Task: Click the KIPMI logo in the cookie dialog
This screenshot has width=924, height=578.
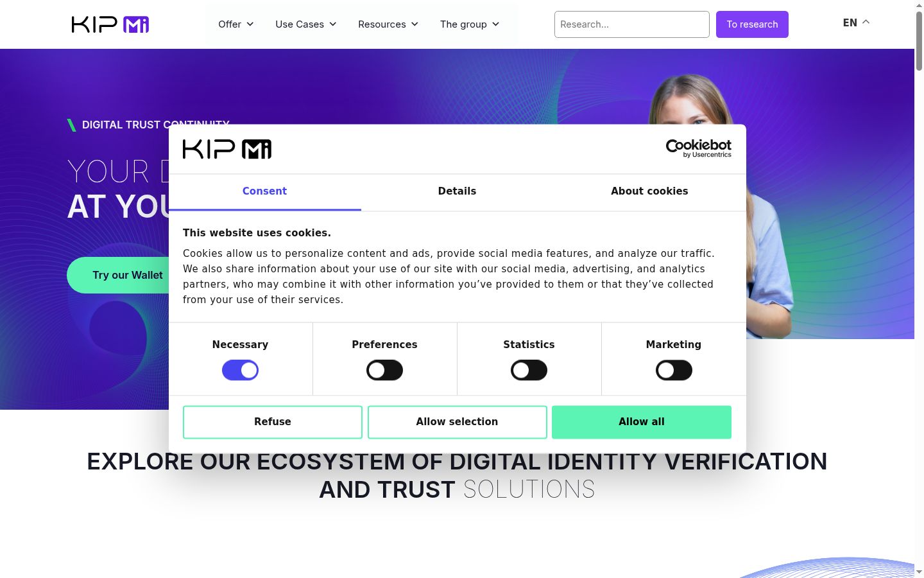Action: point(227,149)
